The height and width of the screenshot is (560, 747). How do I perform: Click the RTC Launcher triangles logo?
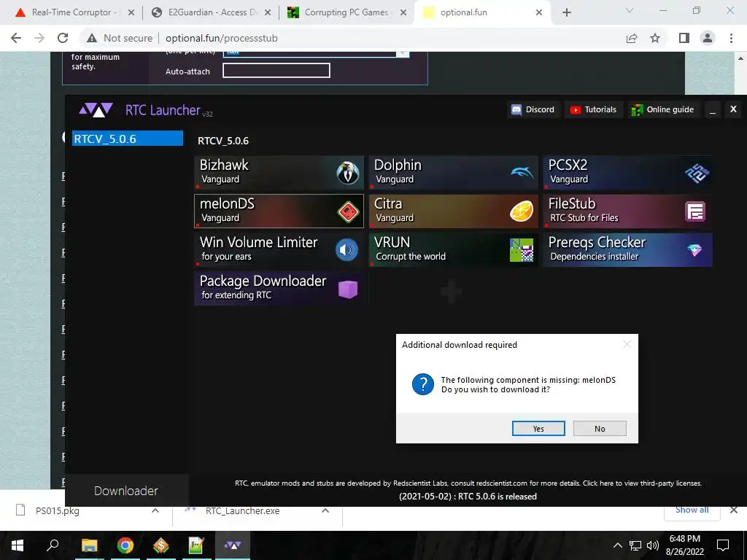click(x=96, y=110)
